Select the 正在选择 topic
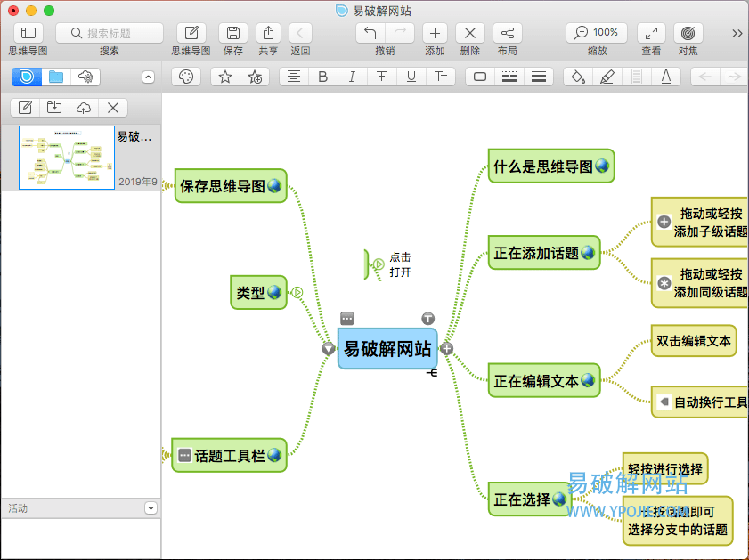The image size is (749, 560). 530,499
